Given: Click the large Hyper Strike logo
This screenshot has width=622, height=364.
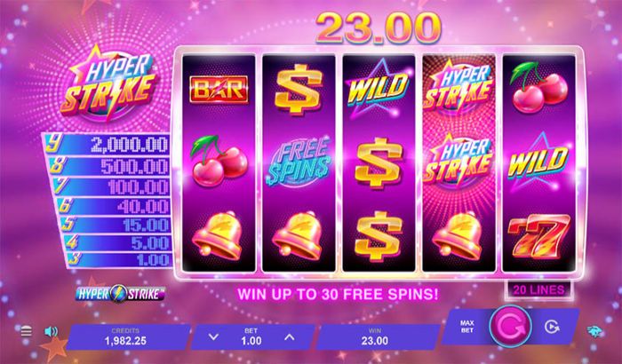Looking at the screenshot, I should point(109,83).
